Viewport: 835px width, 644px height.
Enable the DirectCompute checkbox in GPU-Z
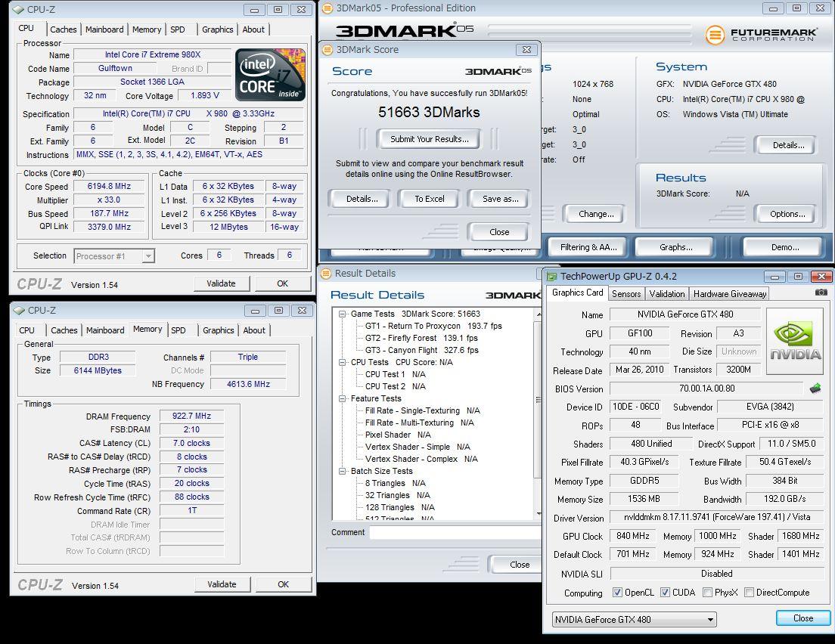pos(750,593)
